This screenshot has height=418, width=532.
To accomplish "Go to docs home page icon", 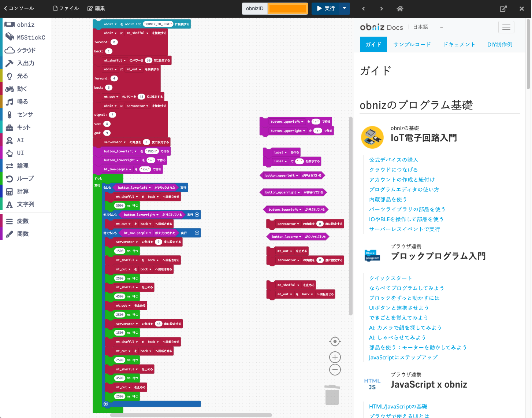I will point(400,8).
